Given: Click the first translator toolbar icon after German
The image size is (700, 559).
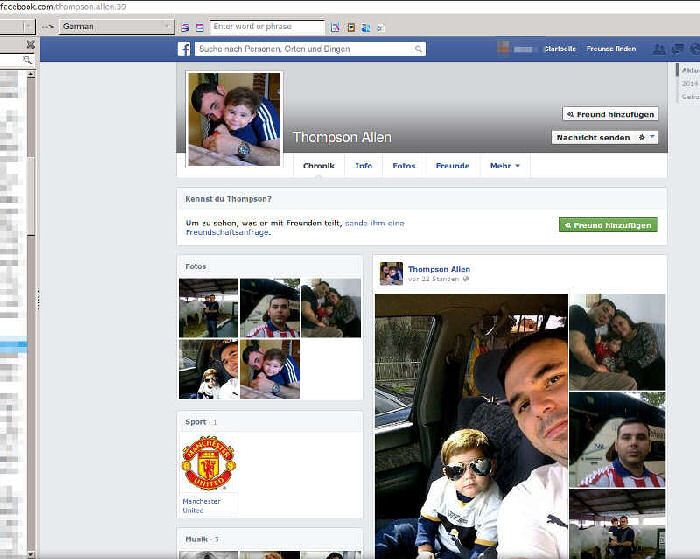Looking at the screenshot, I should (185, 28).
